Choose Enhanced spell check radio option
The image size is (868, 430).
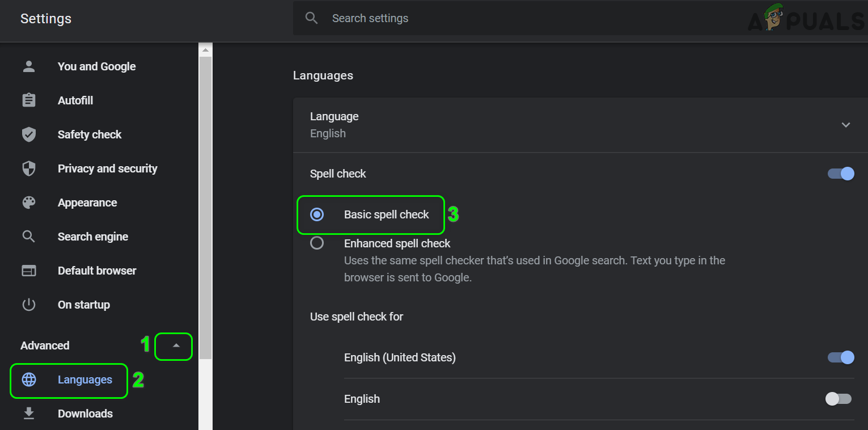317,243
